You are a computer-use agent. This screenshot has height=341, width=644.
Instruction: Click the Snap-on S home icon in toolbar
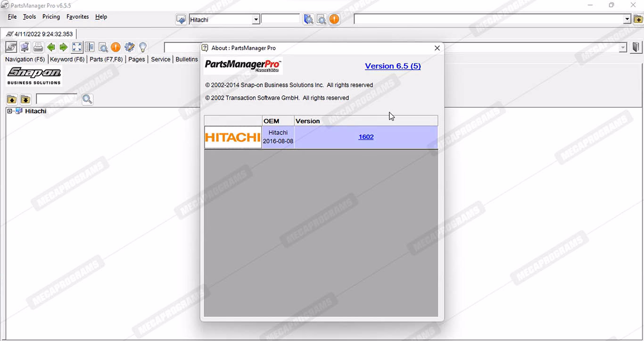point(11,47)
